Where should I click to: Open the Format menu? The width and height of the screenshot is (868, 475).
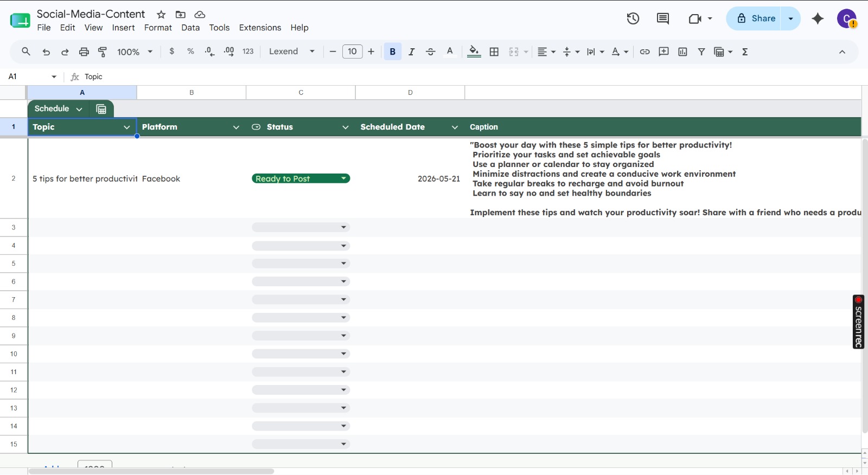[158, 28]
